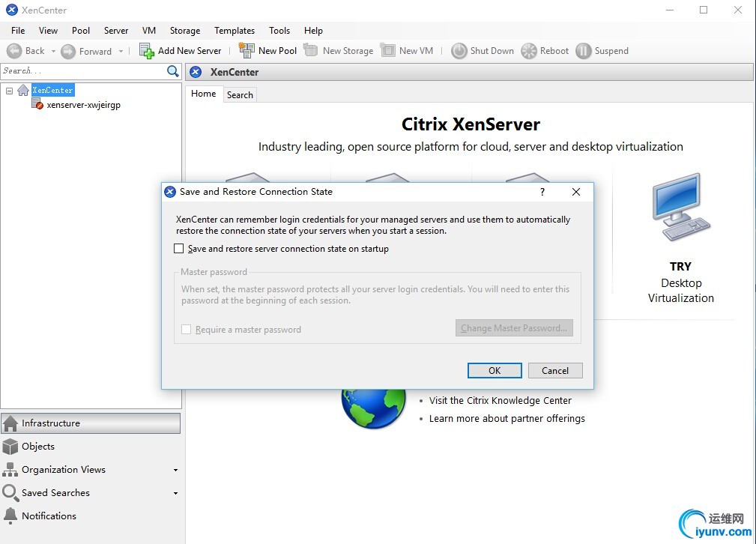Open the Templates menu
Screen dimensions: 756x544
(235, 31)
